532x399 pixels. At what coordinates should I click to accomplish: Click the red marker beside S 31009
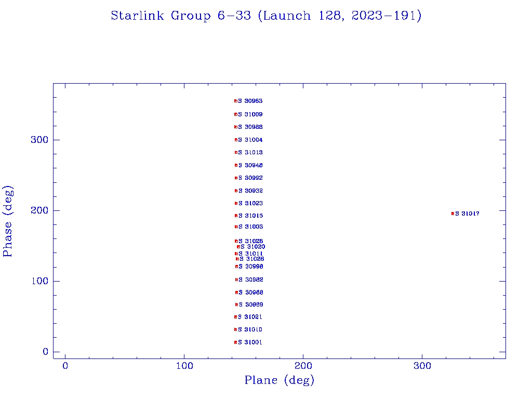(236, 115)
